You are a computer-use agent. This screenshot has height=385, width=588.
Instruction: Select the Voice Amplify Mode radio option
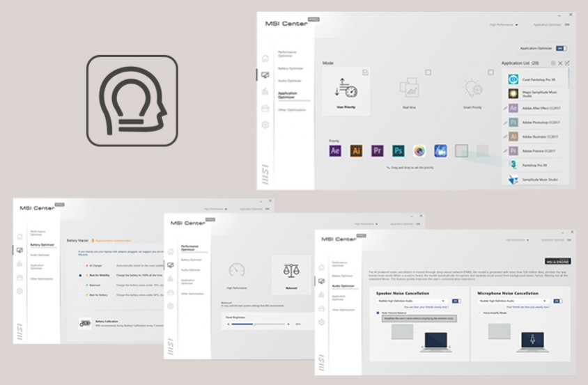point(479,313)
